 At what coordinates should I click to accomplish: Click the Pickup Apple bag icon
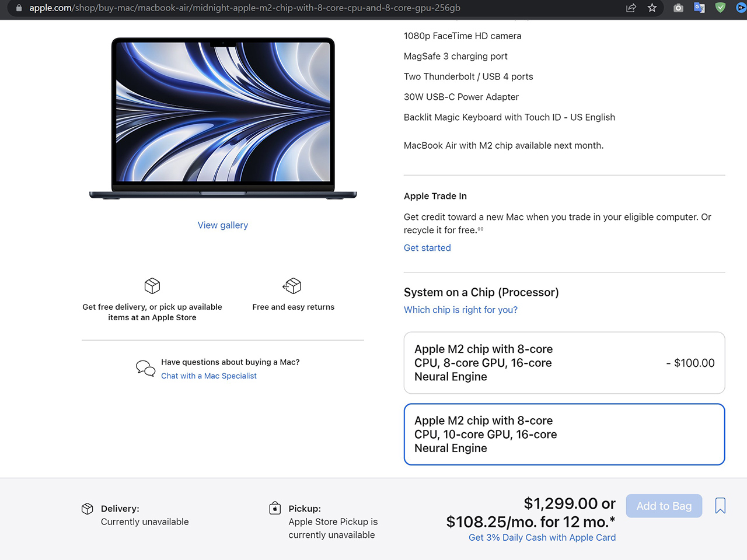click(x=275, y=508)
